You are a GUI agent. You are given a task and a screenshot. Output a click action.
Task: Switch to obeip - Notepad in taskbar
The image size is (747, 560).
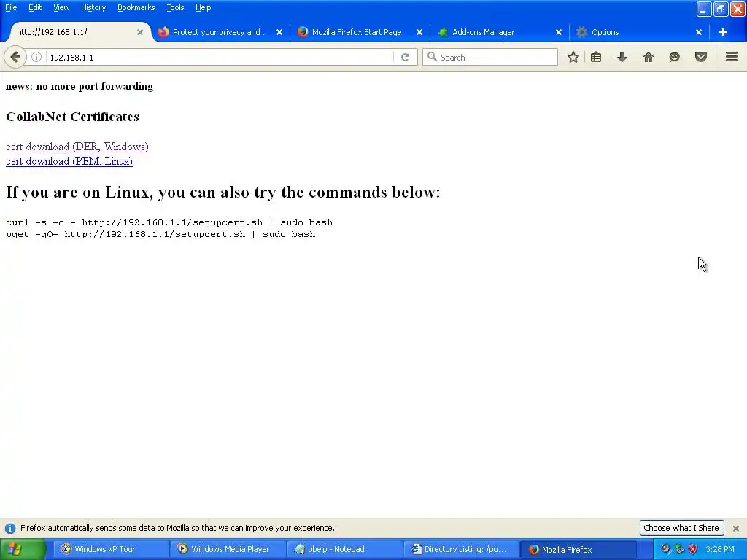click(x=344, y=550)
